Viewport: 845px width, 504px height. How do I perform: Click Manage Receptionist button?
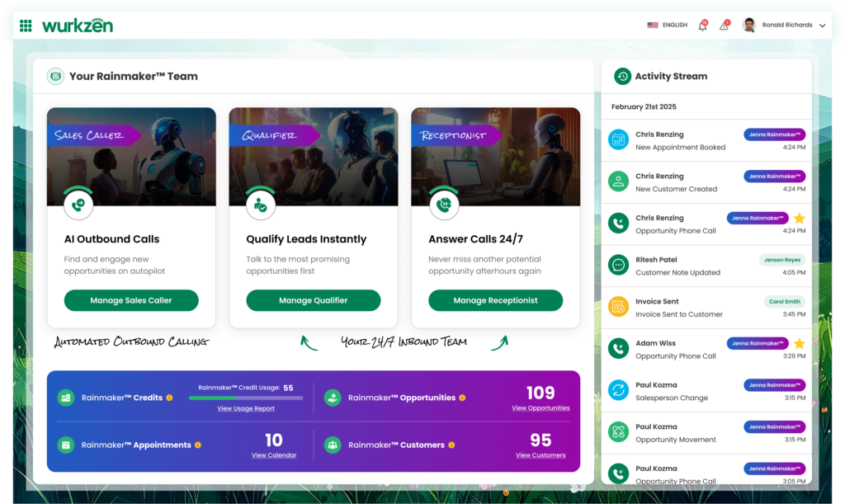[x=495, y=300]
